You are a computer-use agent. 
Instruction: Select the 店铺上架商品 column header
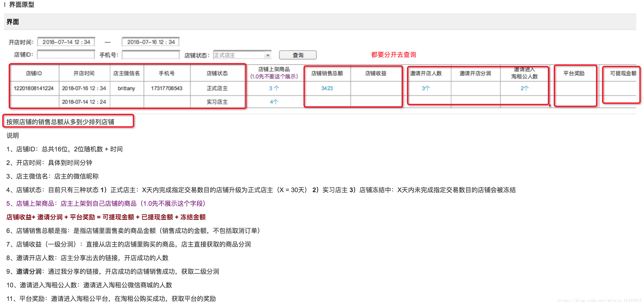coord(274,73)
